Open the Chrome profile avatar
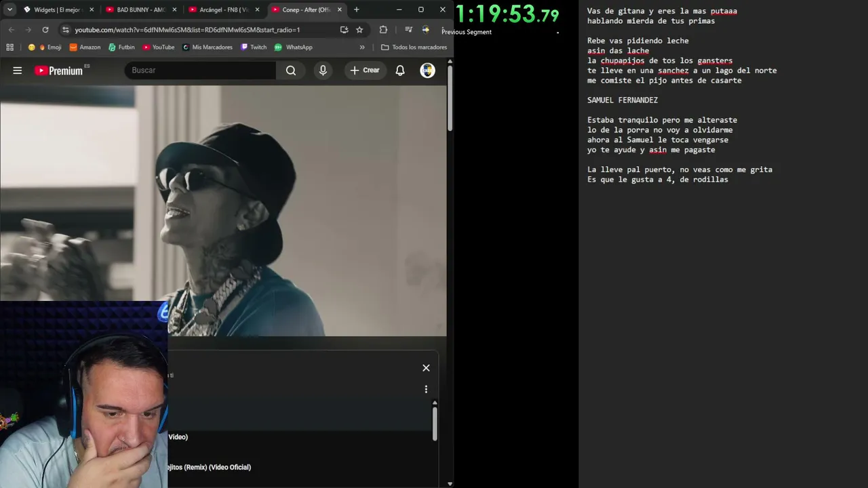 [x=426, y=30]
